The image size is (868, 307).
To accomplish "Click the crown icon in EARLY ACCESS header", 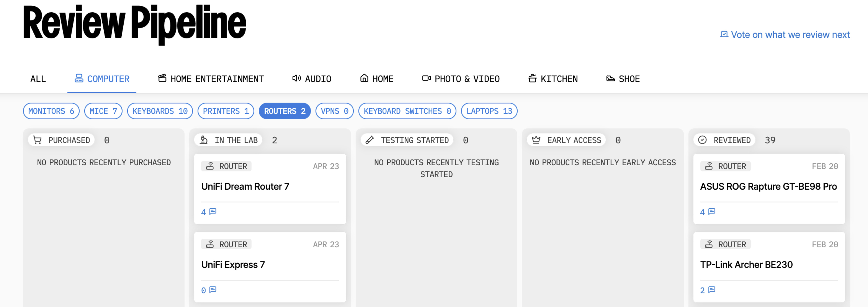I will [536, 140].
